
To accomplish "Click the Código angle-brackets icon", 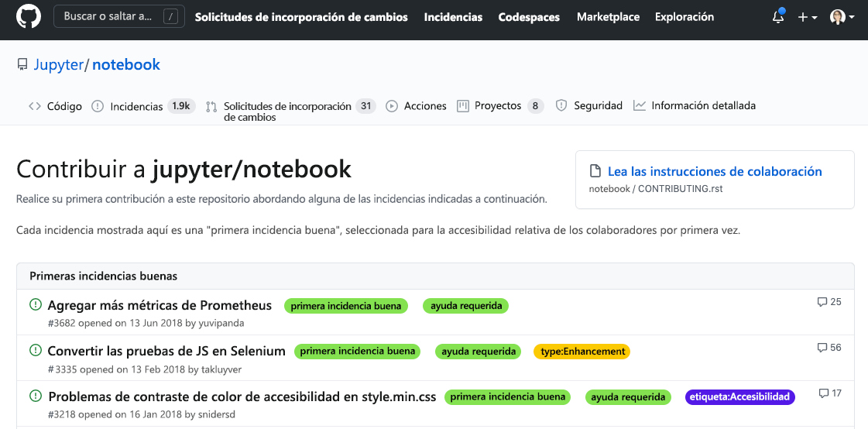I will click(34, 106).
